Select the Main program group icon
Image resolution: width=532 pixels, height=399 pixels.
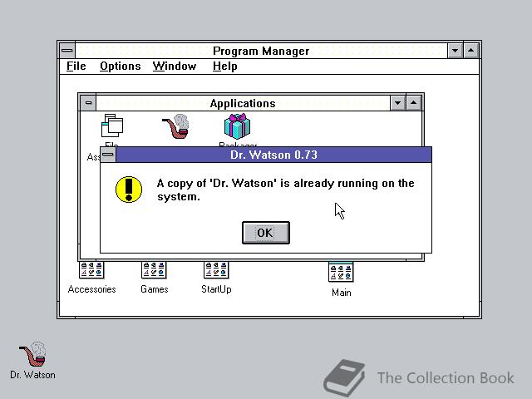tap(341, 272)
